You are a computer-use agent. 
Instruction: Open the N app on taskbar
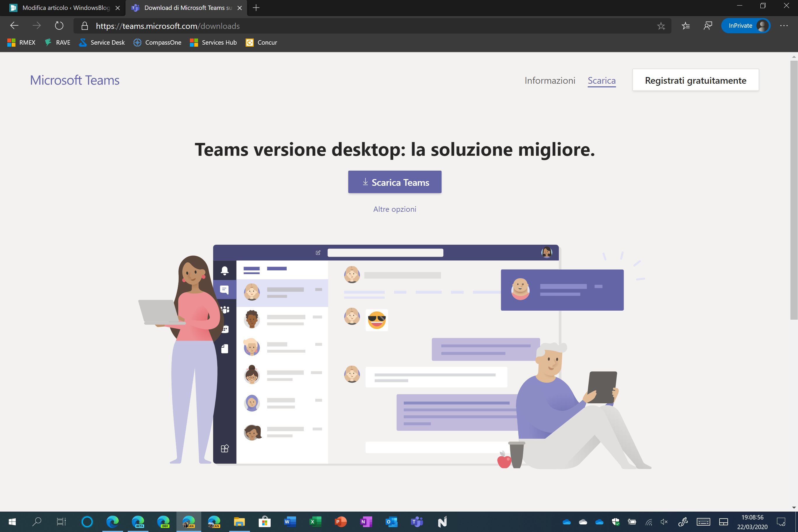442,522
